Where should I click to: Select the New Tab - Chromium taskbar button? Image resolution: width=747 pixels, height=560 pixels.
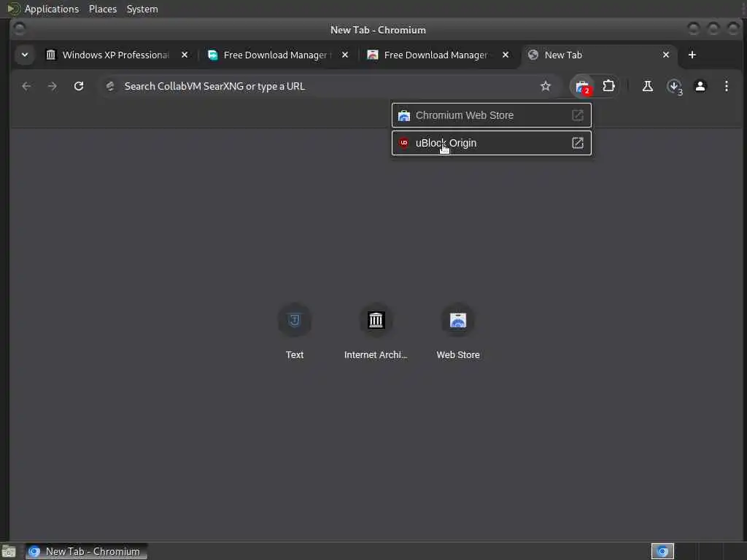coord(86,551)
